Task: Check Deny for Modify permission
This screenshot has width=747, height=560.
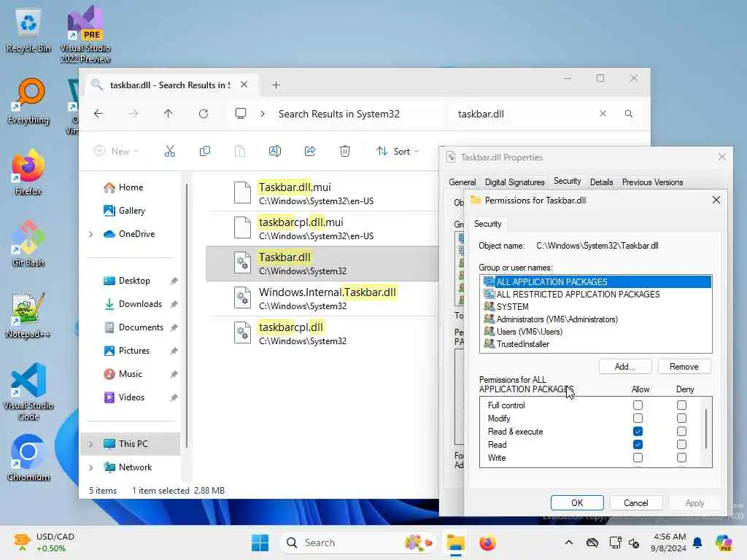Action: (682, 419)
